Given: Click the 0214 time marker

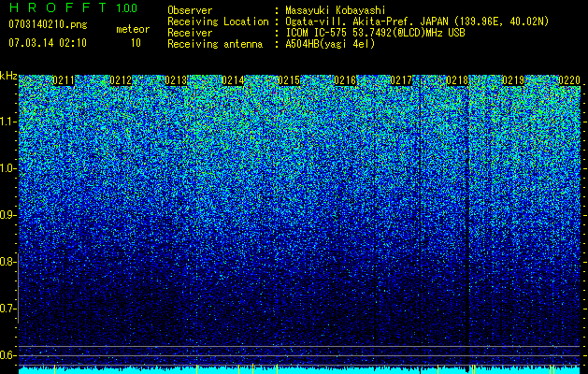Looking at the screenshot, I should pyautogui.click(x=233, y=80).
